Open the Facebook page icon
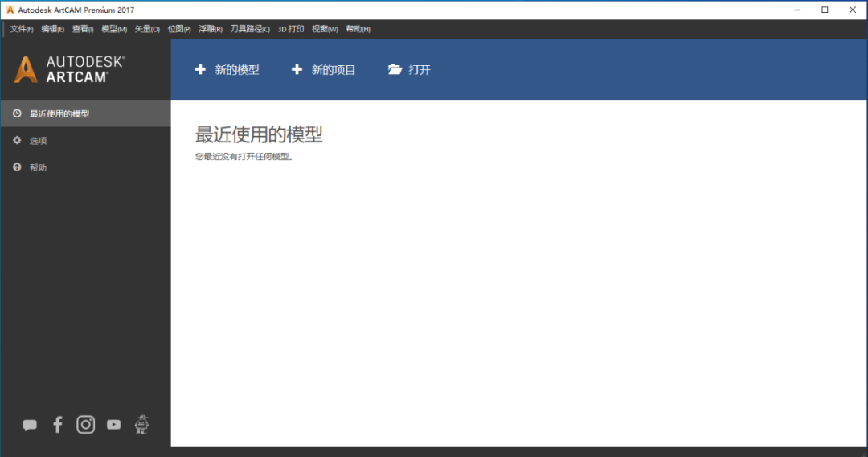This screenshot has width=868, height=457. tap(57, 425)
